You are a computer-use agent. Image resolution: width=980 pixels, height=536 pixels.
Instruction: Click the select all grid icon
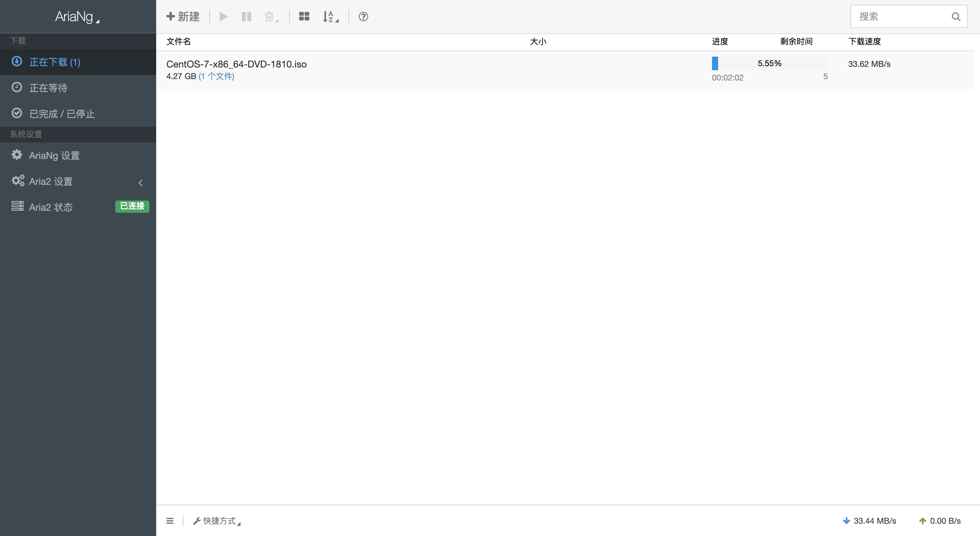(304, 17)
